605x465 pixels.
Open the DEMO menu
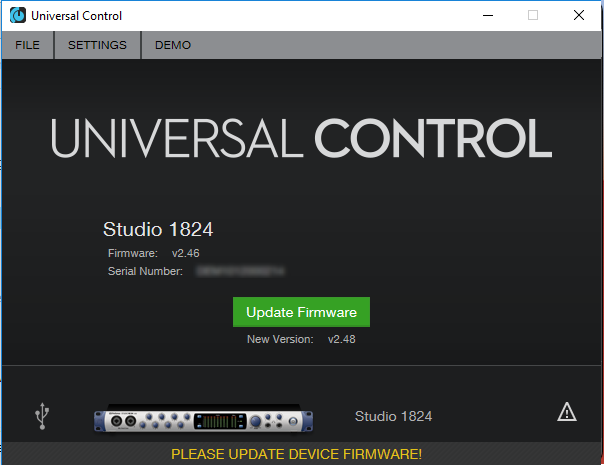point(173,45)
